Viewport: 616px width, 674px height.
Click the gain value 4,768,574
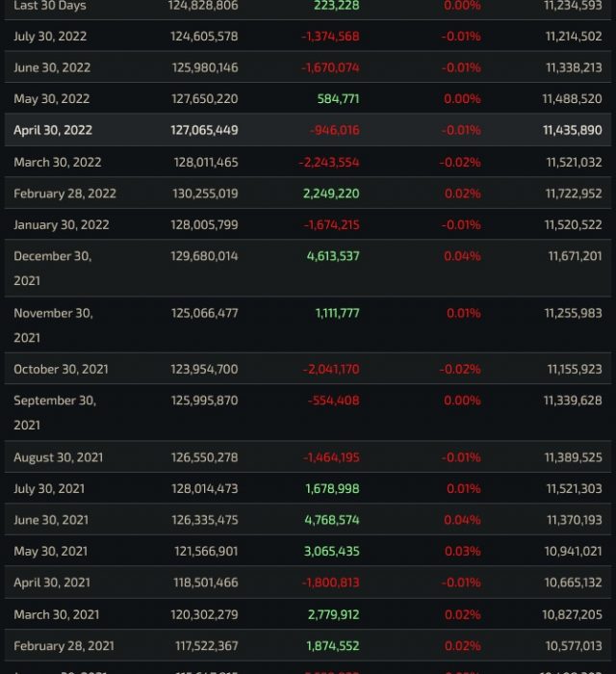click(332, 520)
